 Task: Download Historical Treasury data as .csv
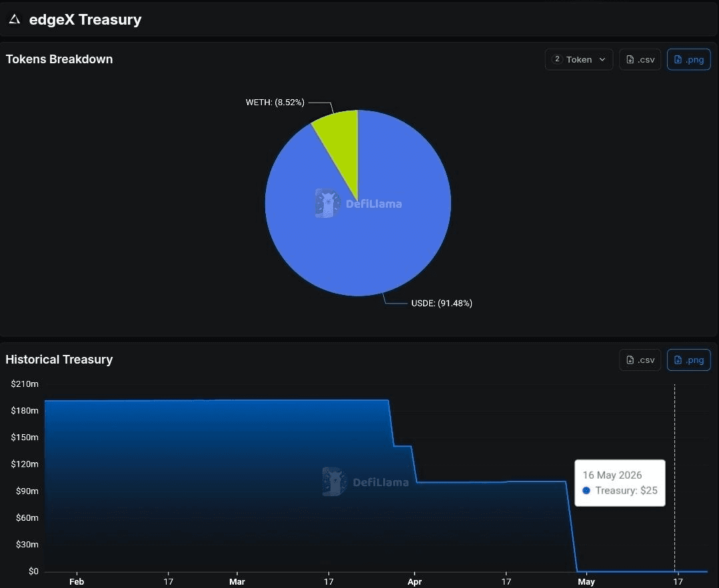coord(640,360)
